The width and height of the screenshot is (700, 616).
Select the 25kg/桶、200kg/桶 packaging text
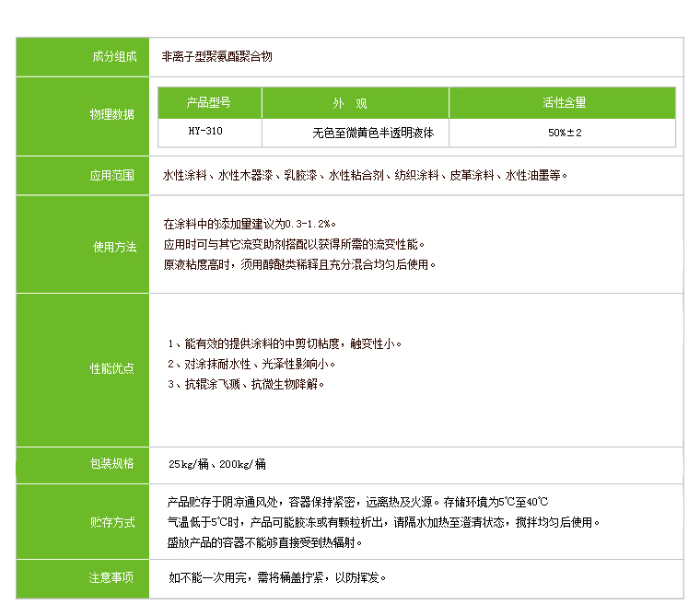[217, 464]
